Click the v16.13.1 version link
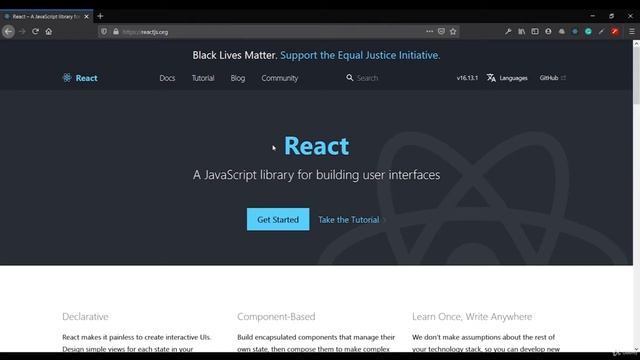This screenshot has width=640, height=360. [x=467, y=78]
